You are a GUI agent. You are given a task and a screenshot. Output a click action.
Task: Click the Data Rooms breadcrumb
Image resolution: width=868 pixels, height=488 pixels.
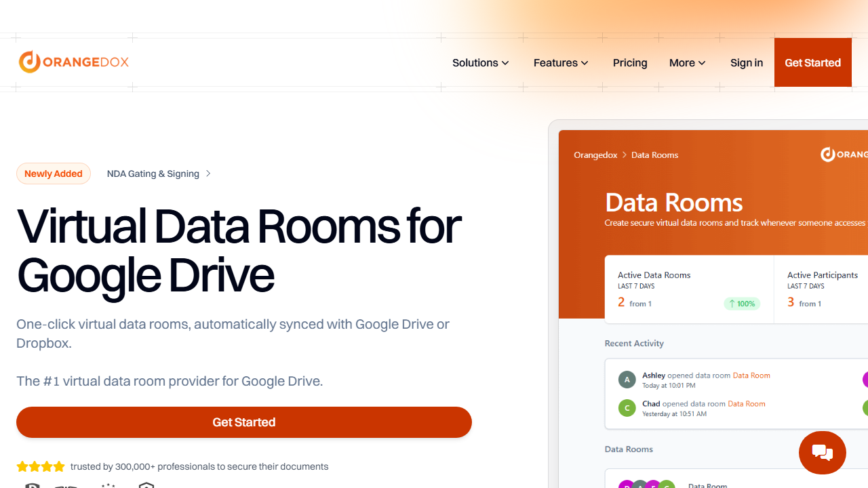pos(654,155)
